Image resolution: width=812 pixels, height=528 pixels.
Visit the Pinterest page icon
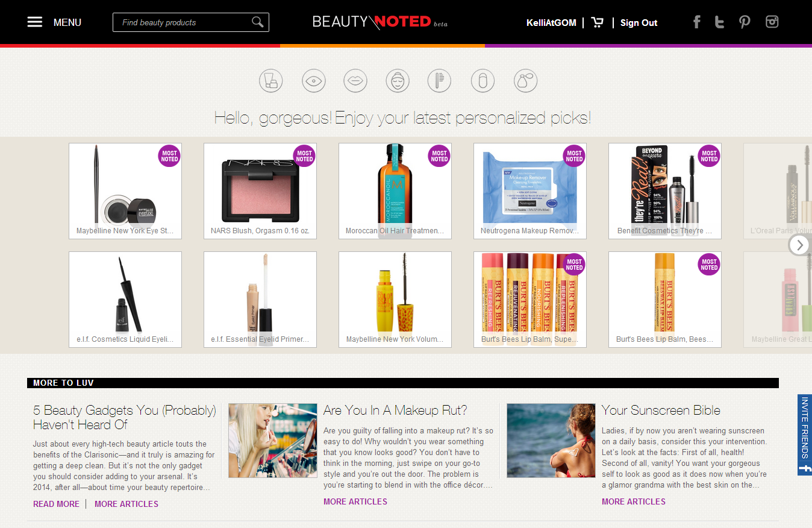(x=745, y=22)
